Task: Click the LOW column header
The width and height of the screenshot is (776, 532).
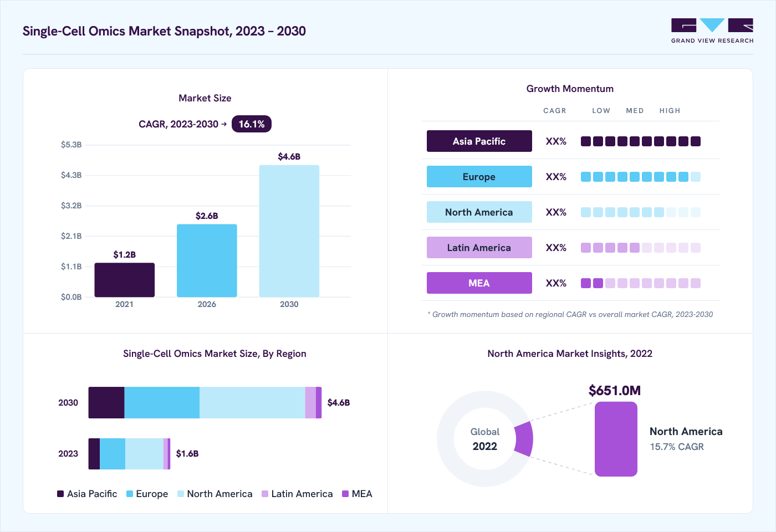Action: pos(601,111)
